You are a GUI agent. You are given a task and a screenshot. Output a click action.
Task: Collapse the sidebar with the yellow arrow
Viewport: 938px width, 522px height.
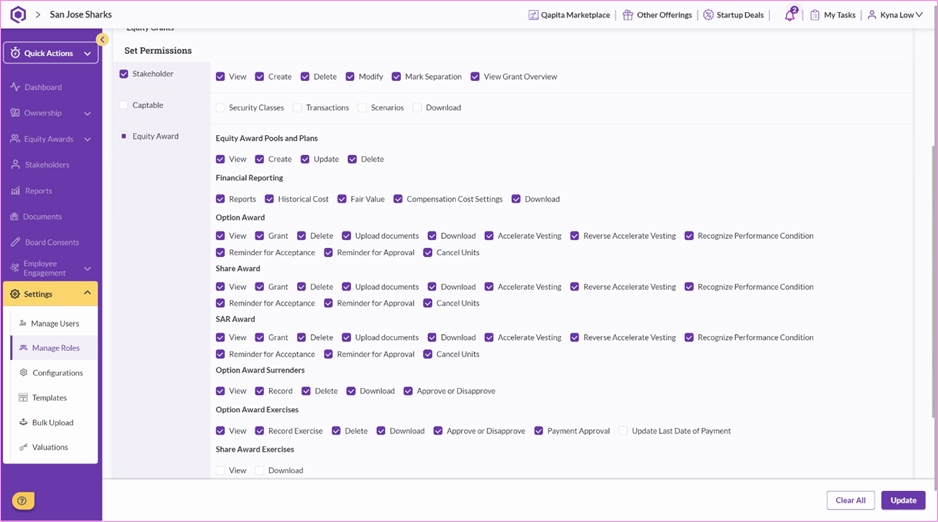[x=102, y=39]
